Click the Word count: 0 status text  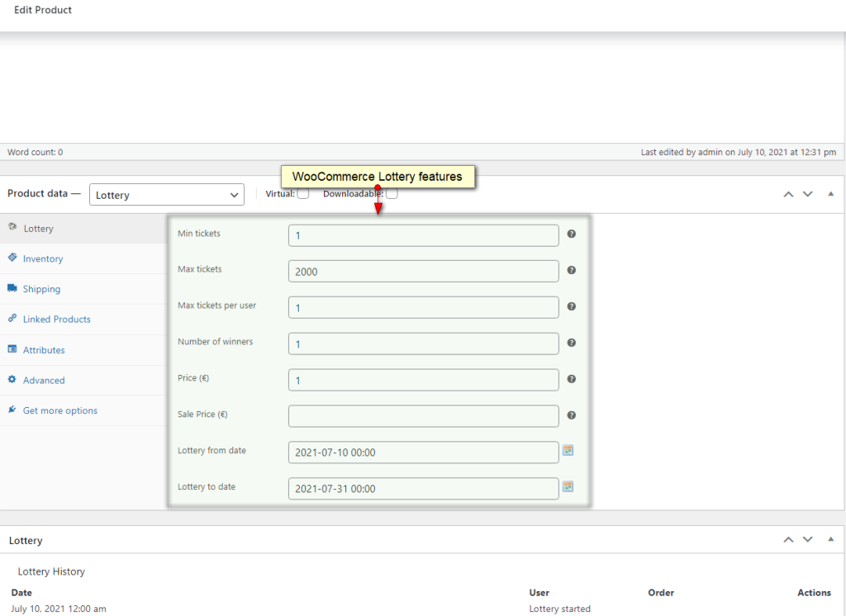(35, 152)
